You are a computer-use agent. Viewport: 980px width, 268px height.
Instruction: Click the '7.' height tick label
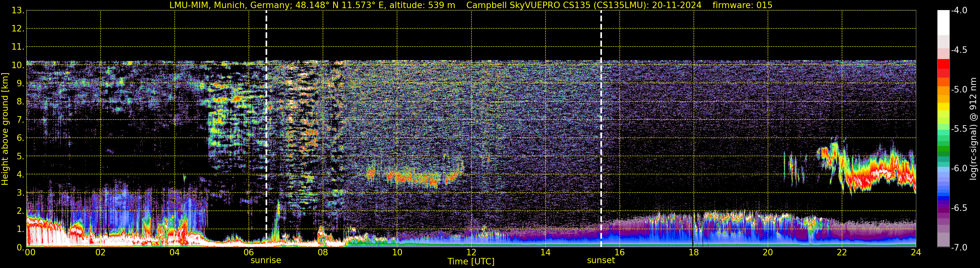tap(20, 120)
